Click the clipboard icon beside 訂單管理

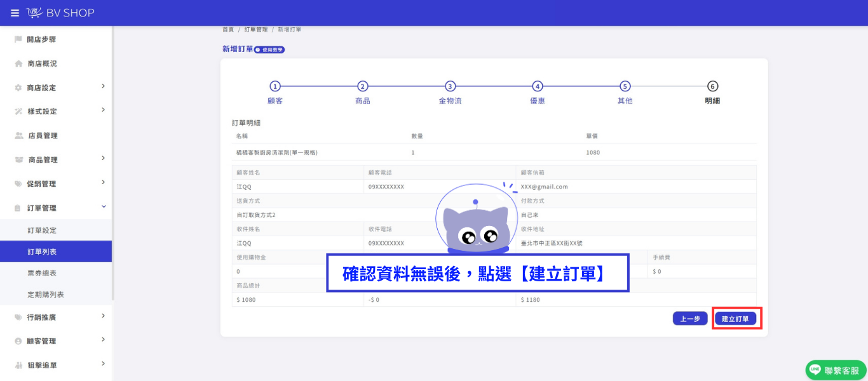pyautogui.click(x=18, y=208)
